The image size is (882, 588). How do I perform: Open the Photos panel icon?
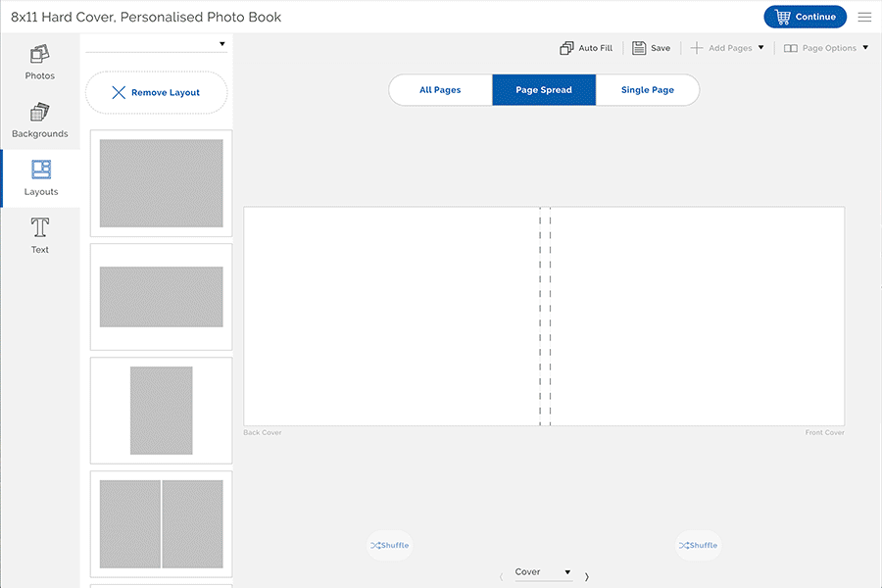(x=39, y=55)
